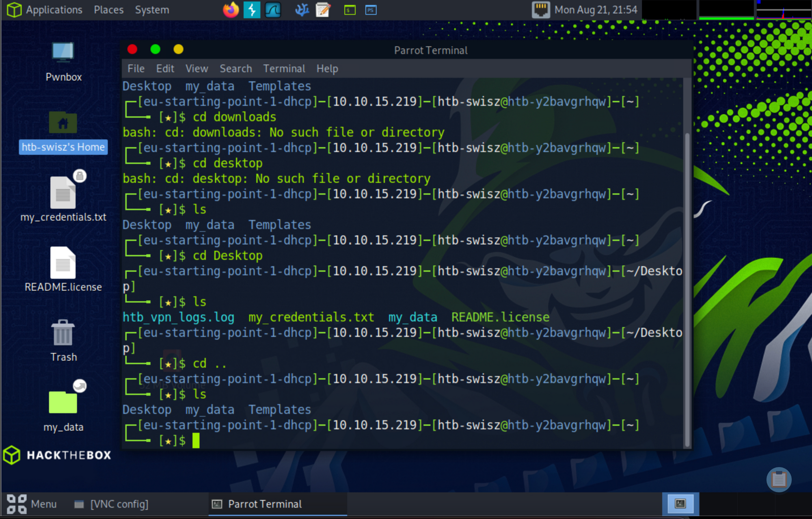
Task: Open Wireshark shark fin icon
Action: (273, 10)
